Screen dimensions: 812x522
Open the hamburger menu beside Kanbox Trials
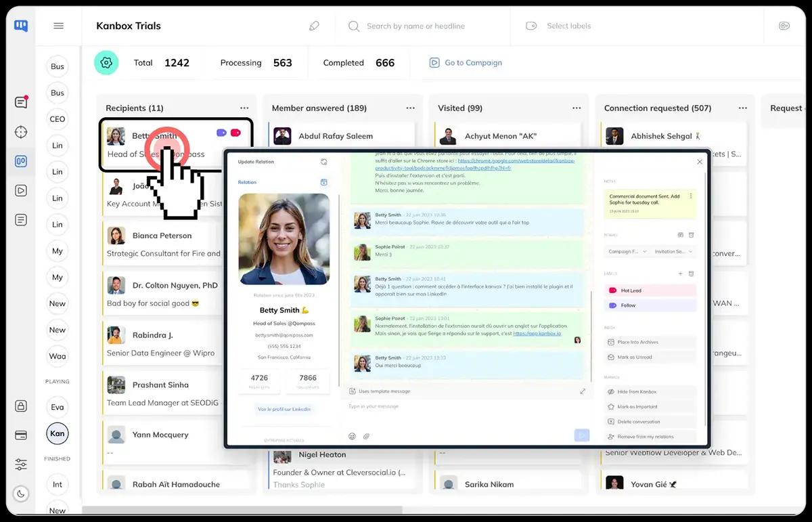coord(58,26)
